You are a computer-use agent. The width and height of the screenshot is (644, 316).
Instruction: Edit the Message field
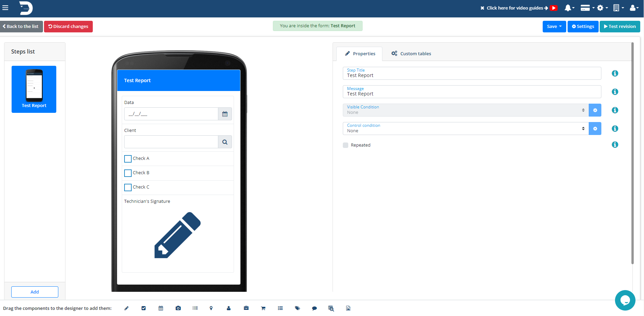[472, 92]
